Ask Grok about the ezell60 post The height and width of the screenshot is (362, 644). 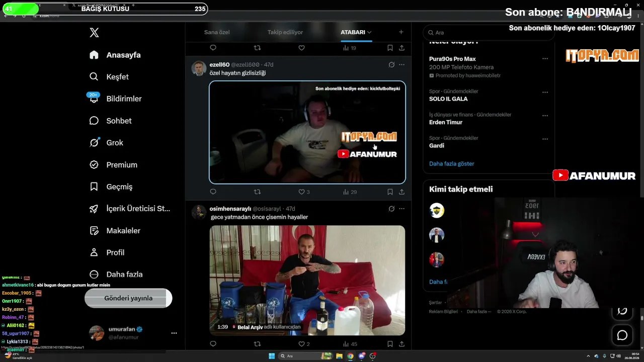coord(391,65)
